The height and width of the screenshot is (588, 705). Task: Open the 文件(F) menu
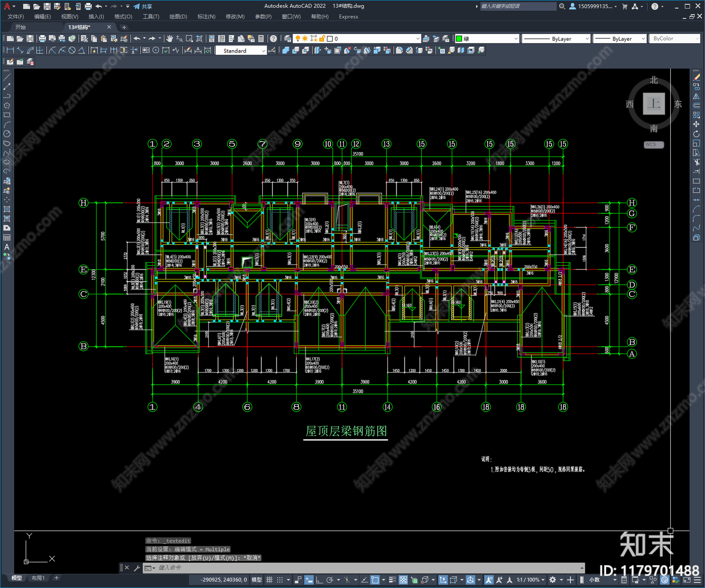point(16,17)
